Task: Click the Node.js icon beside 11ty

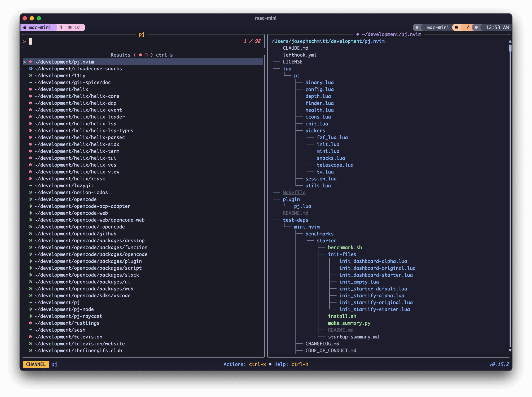Action: [x=31, y=75]
